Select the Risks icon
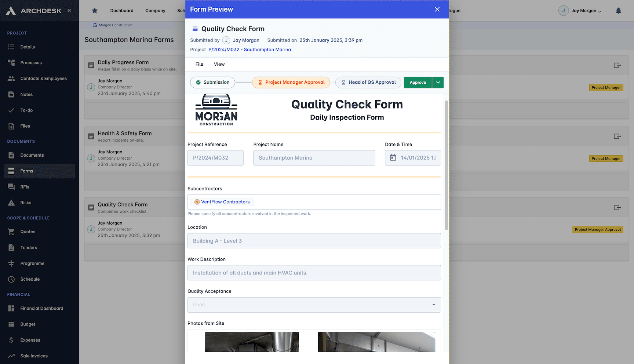This screenshot has width=634, height=364. 11,203
